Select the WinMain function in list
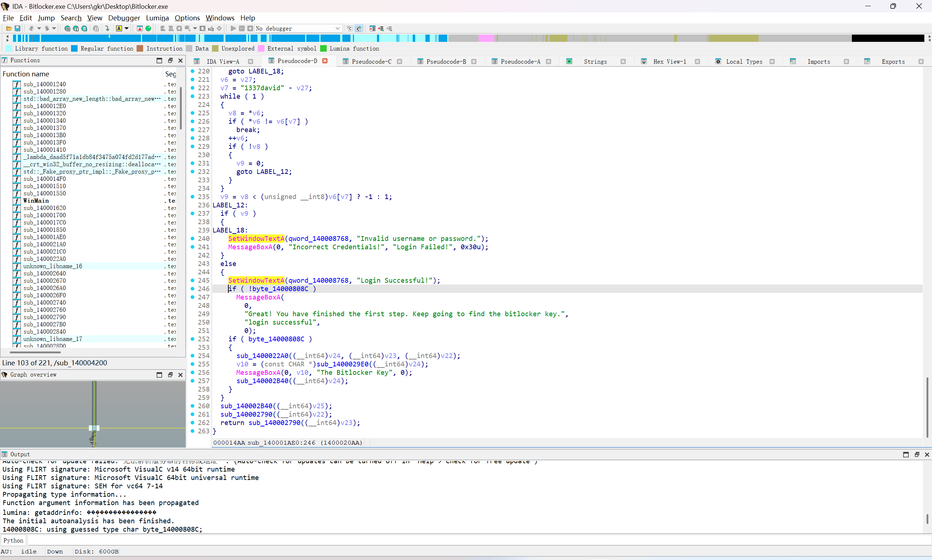Screen dimensions: 932x560 [x=36, y=200]
